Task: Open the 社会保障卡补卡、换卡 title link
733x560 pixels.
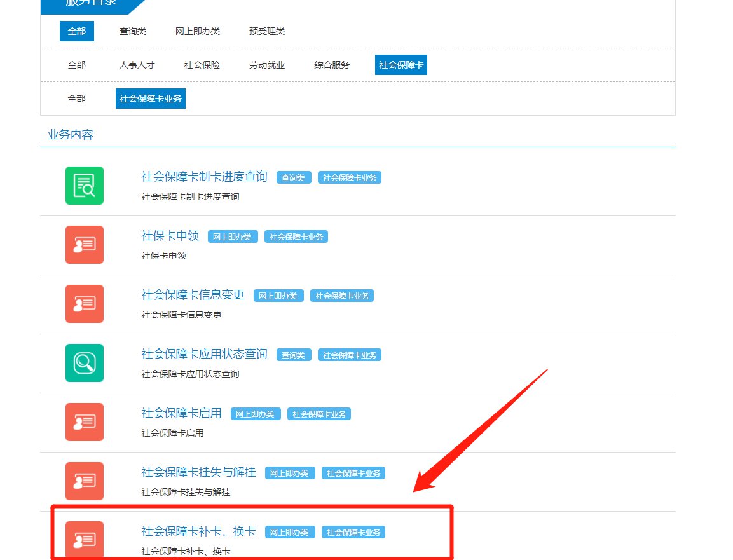Action: tap(198, 531)
